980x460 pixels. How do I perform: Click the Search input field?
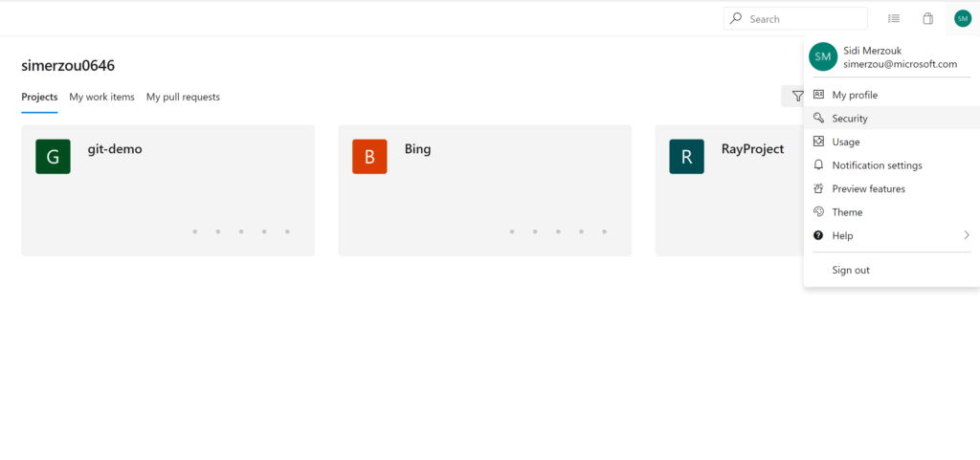click(x=804, y=18)
